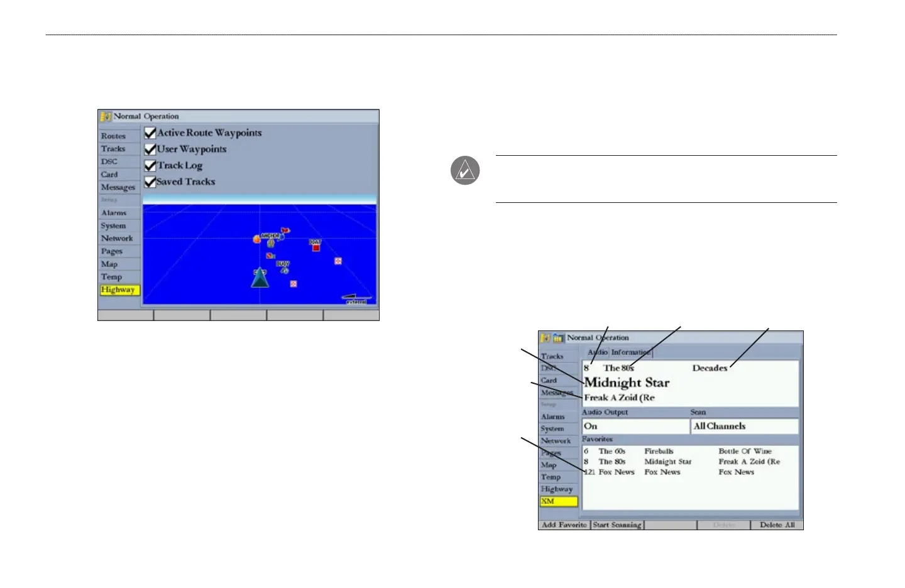Click the GPS status icon in the Highway screen title bar

pyautogui.click(x=106, y=116)
